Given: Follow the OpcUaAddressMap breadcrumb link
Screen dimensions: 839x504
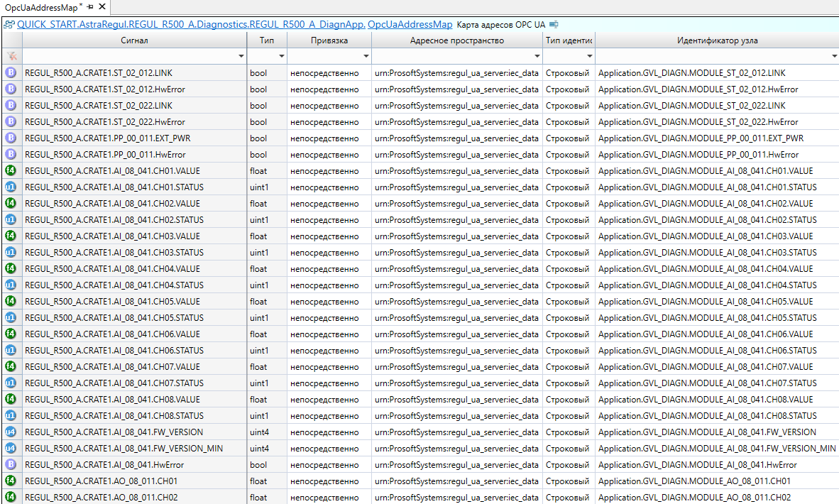Looking at the screenshot, I should [410, 24].
